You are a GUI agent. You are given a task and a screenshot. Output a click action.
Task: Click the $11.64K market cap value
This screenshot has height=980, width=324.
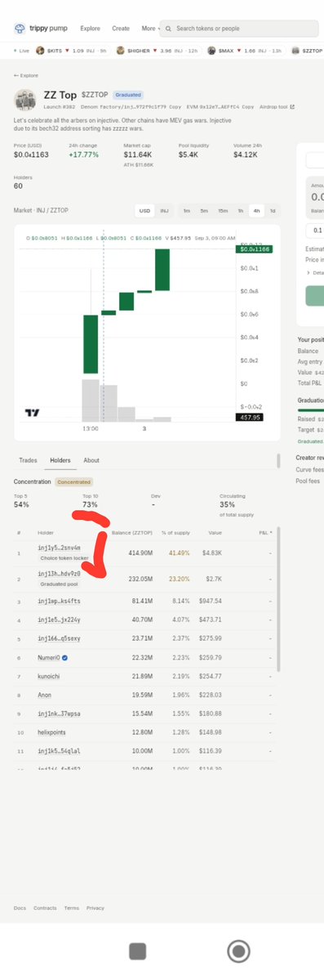(138, 154)
